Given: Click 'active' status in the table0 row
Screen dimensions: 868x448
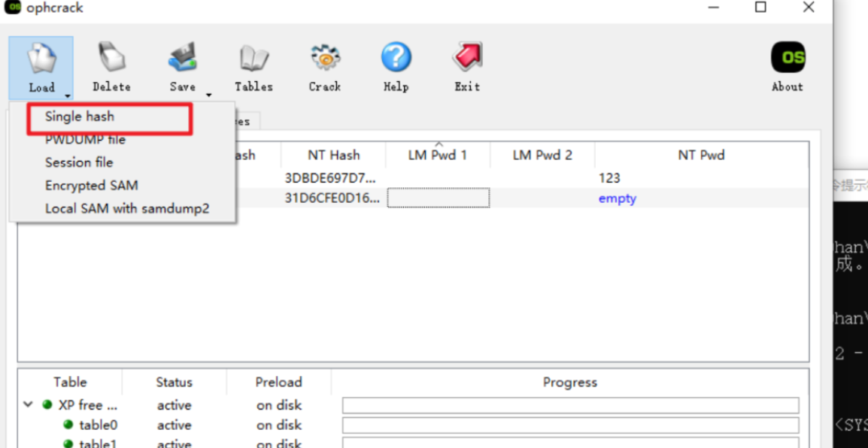Looking at the screenshot, I should [x=174, y=425].
